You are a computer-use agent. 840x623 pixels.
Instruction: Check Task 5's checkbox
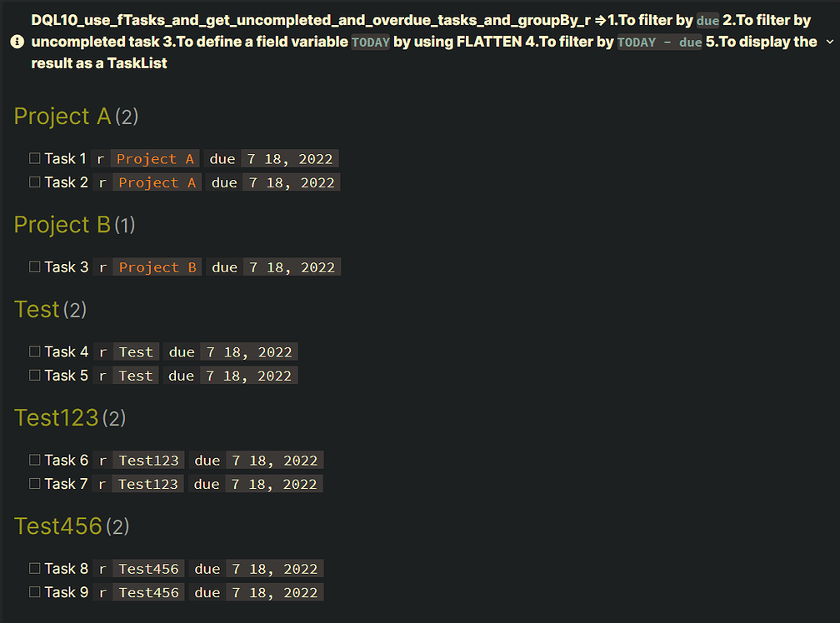[x=33, y=375]
